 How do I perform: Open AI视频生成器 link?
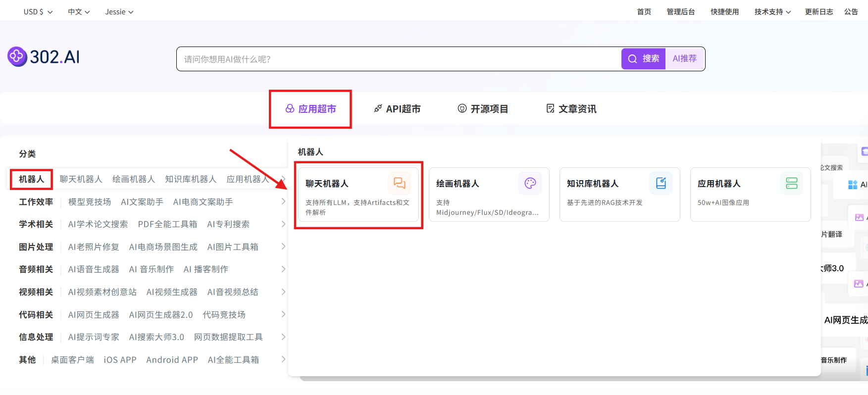pos(172,292)
